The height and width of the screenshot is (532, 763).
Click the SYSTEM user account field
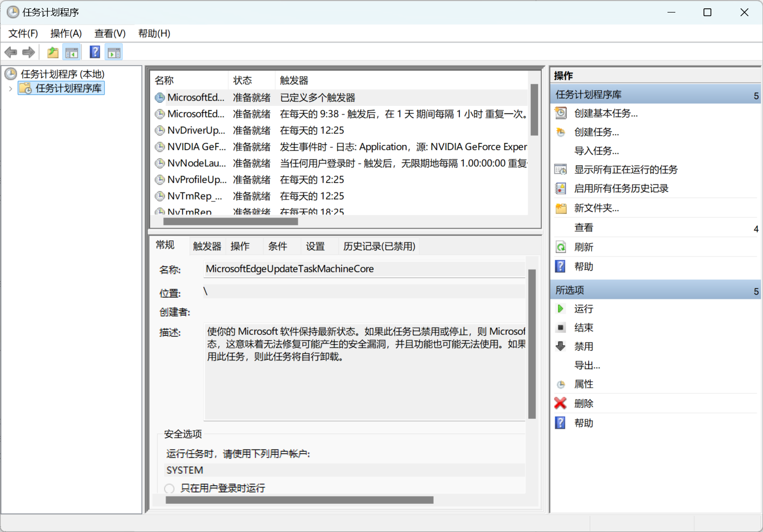pyautogui.click(x=344, y=470)
